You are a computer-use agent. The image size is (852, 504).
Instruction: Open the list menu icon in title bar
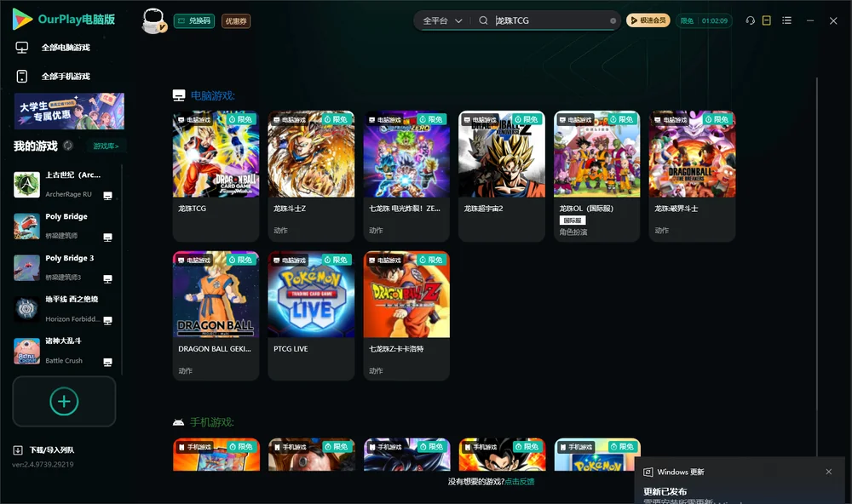[786, 20]
